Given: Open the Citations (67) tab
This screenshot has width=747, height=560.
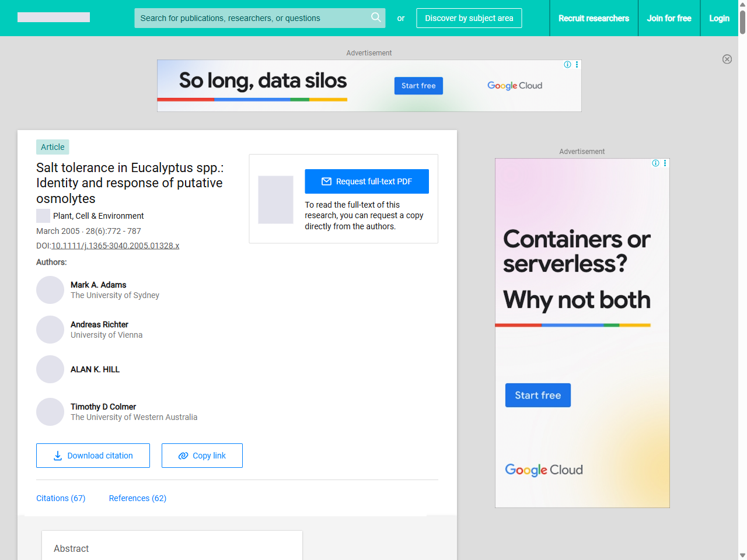Looking at the screenshot, I should click(x=61, y=498).
